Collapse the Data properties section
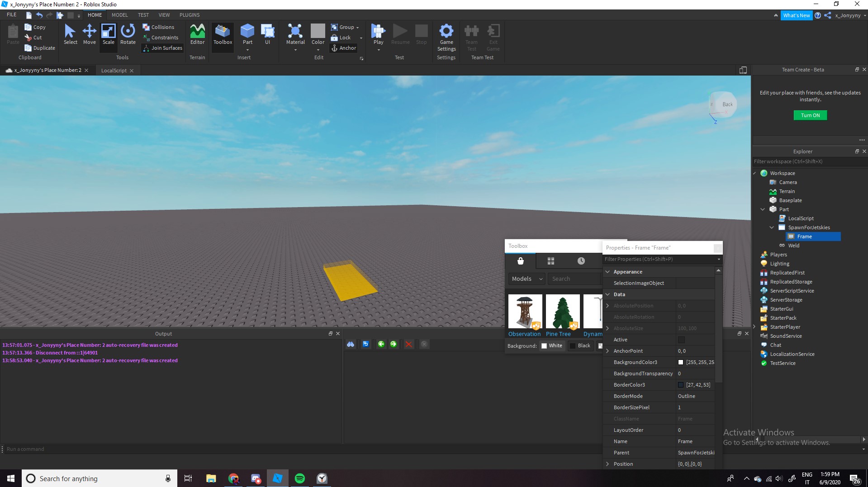 [x=607, y=294]
